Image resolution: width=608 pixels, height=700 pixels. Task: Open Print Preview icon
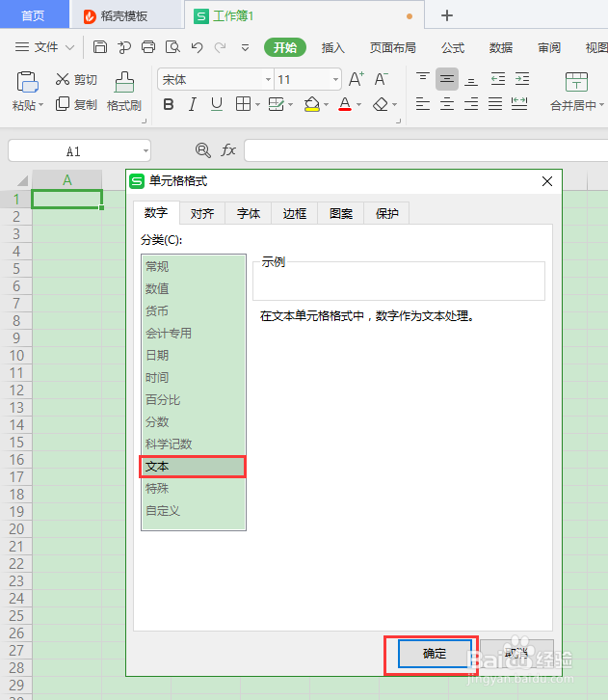click(172, 47)
